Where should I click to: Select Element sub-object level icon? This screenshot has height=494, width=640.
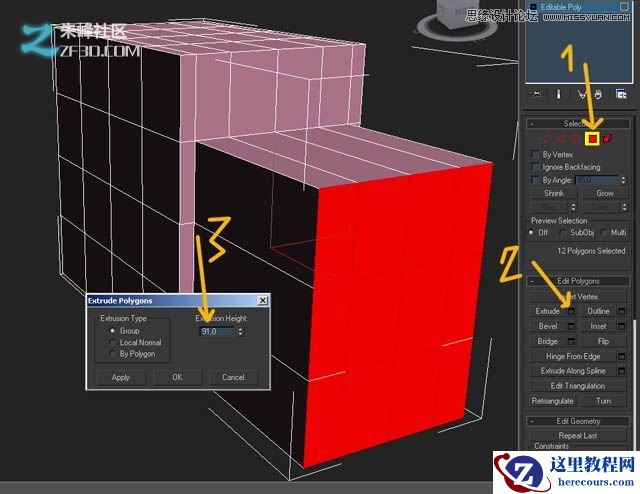(x=607, y=139)
